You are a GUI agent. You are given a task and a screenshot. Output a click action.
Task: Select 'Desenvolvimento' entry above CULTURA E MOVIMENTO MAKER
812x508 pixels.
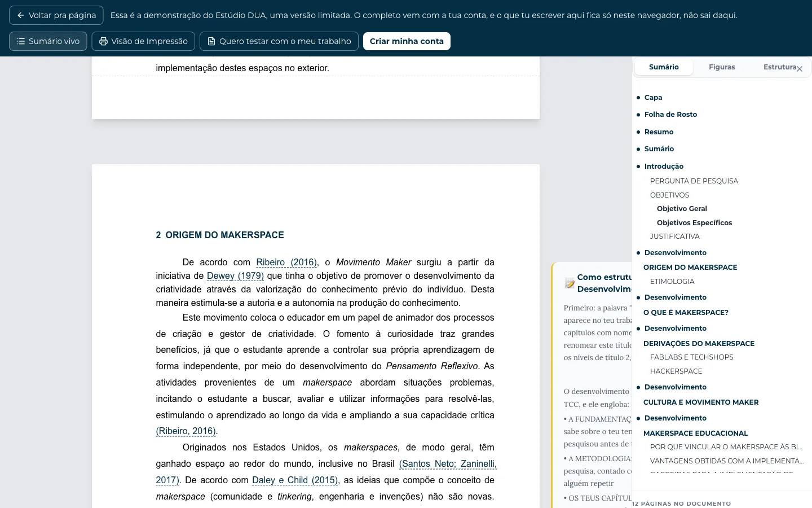coord(675,387)
